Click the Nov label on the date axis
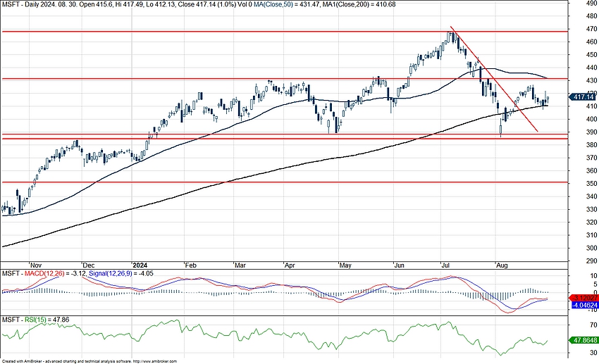599x364 pixels. click(x=36, y=265)
